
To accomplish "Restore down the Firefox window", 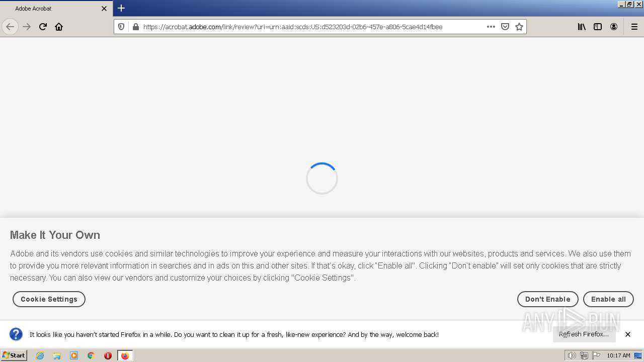I will pos(629,4).
